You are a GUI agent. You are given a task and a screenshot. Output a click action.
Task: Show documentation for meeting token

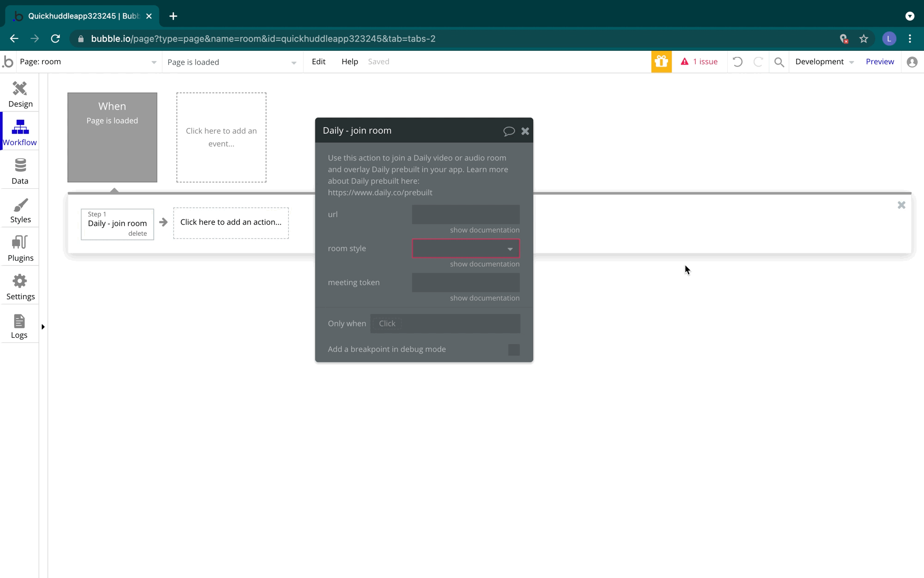coord(485,298)
